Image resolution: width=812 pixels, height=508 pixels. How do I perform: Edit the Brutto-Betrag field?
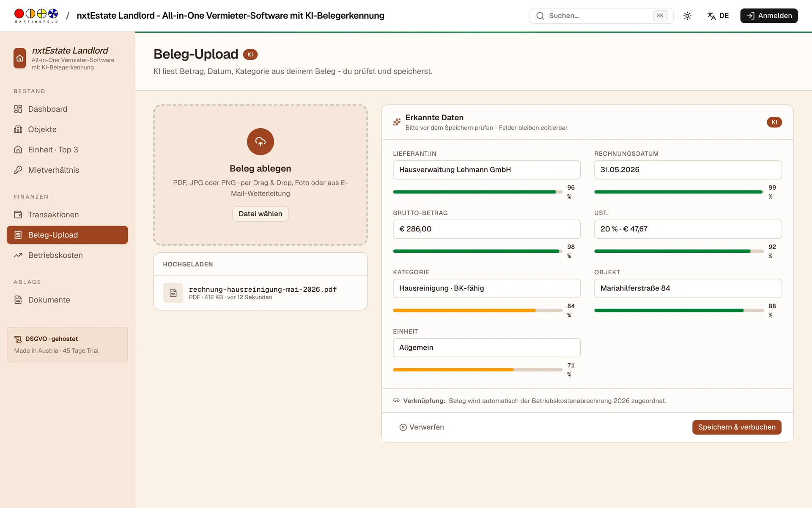pos(487,229)
